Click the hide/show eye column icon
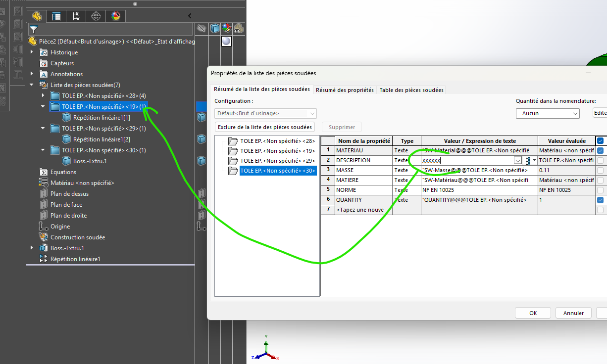This screenshot has height=364, width=607. pos(202,29)
